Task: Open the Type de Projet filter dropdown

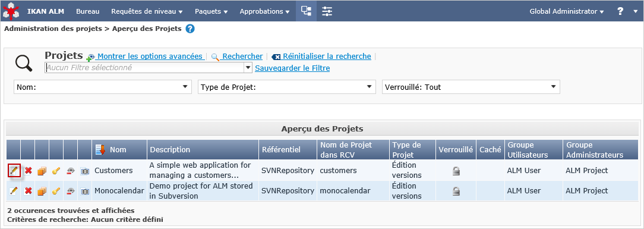Action: click(287, 87)
